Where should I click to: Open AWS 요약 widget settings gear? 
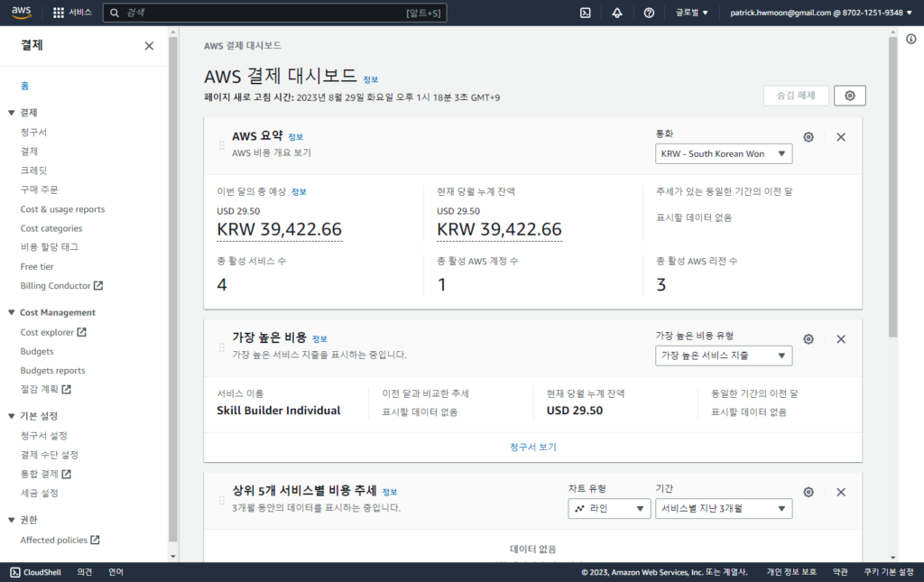click(x=808, y=137)
